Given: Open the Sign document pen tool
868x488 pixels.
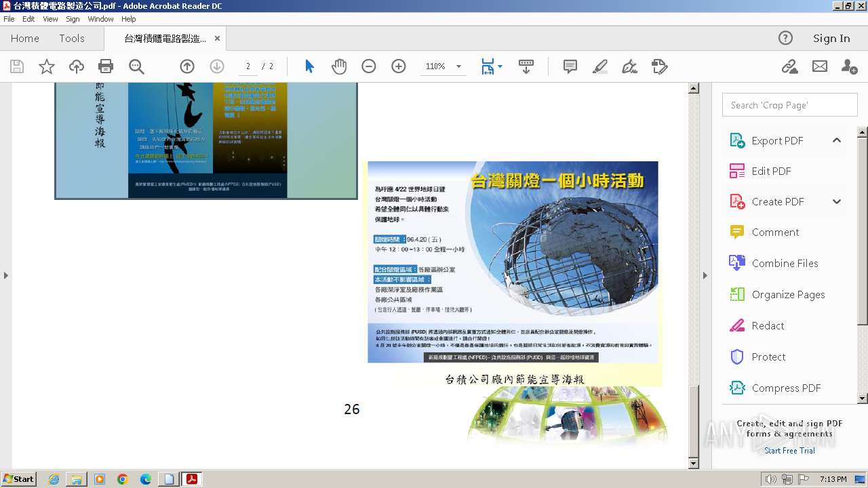Looking at the screenshot, I should [x=630, y=66].
